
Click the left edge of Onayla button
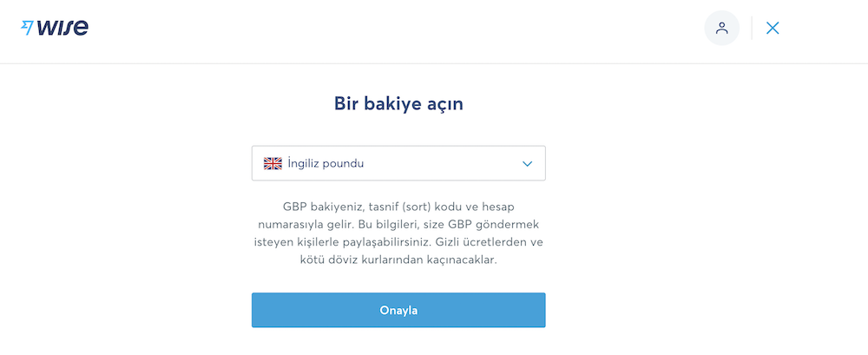[x=258, y=310]
